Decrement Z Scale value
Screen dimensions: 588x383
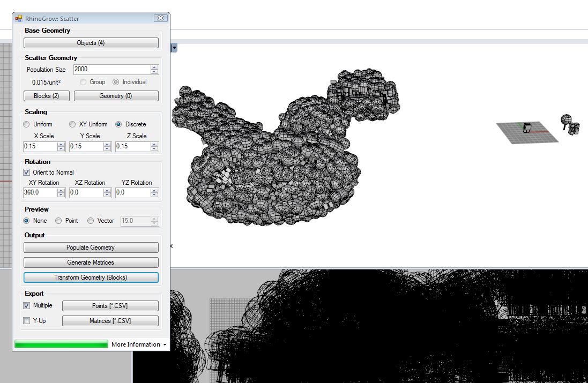point(154,149)
